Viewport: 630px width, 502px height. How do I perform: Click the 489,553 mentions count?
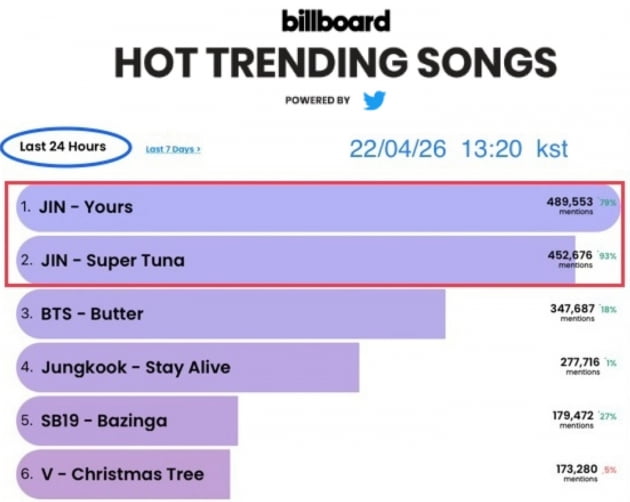pos(570,205)
